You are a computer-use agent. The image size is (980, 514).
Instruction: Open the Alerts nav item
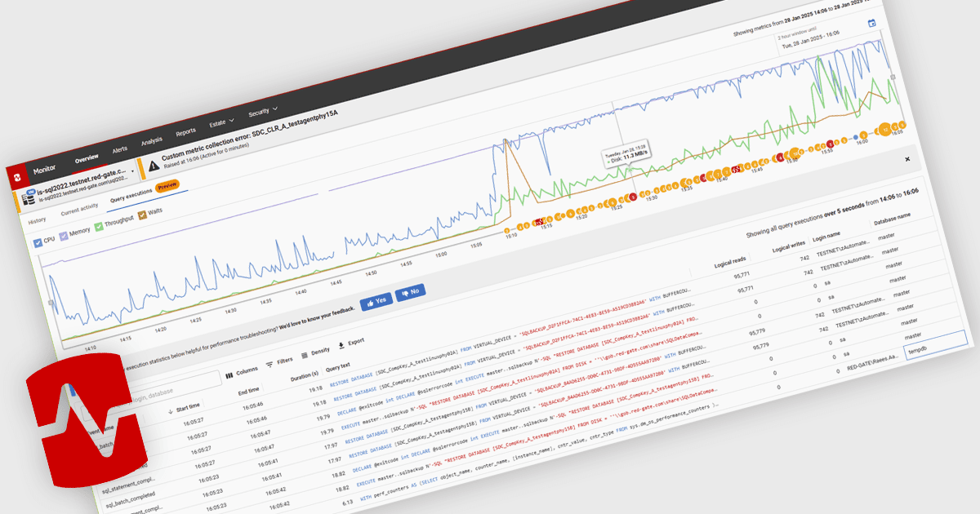point(119,149)
